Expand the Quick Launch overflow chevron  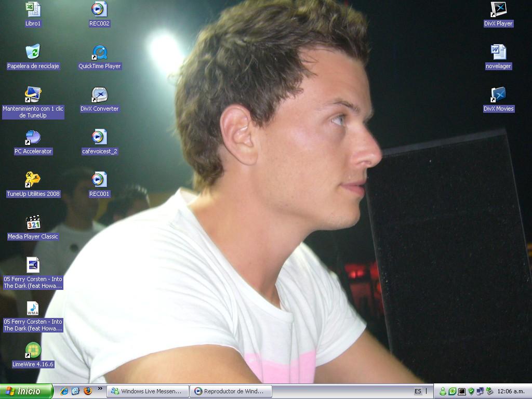100,389
